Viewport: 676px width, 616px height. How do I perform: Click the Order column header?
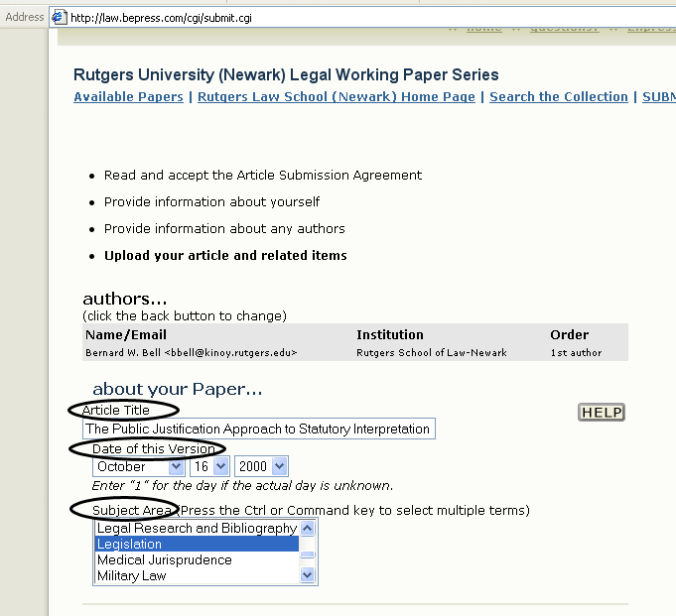pyautogui.click(x=569, y=334)
